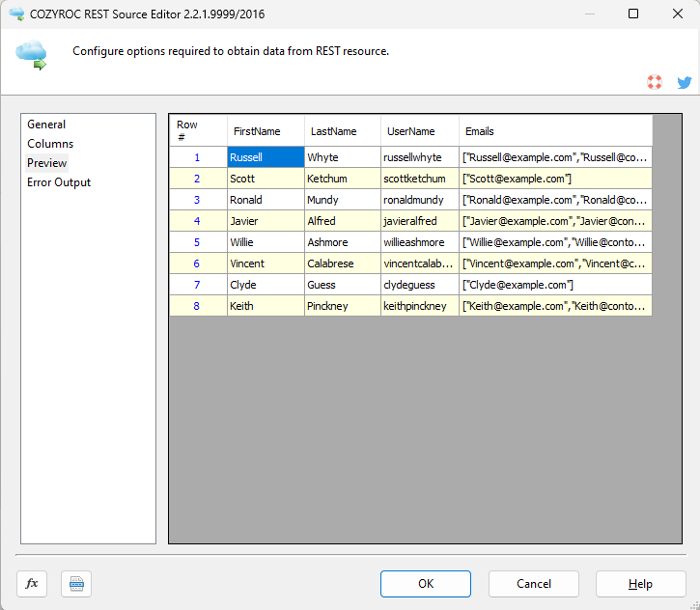Click Russell's emails cell
The image size is (700, 610).
pos(555,157)
